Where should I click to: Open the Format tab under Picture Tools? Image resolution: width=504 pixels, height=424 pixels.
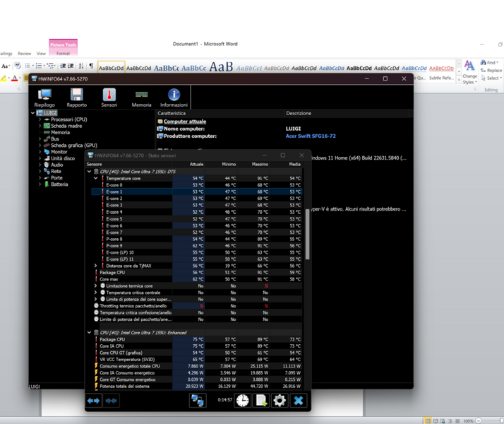[63, 53]
